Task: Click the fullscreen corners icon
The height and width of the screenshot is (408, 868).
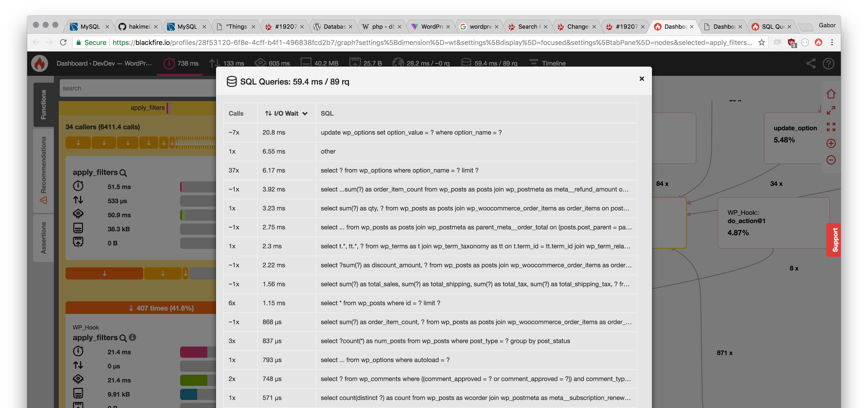Action: pos(831,127)
